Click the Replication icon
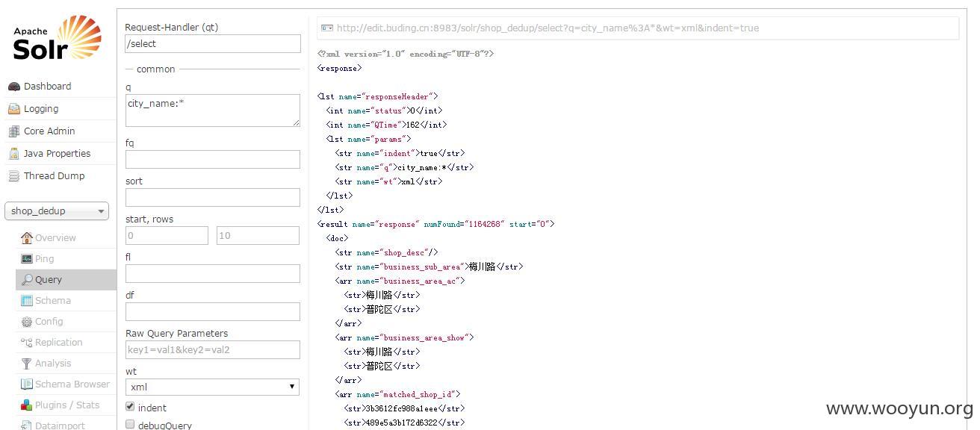This screenshot has width=980, height=430. coord(27,343)
